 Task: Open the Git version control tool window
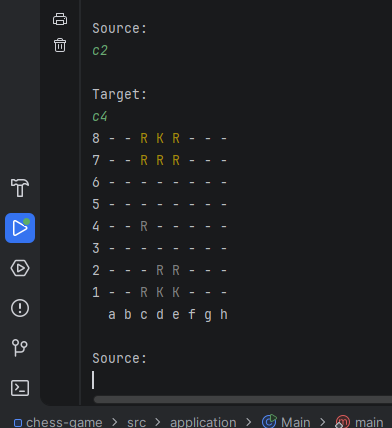20,348
